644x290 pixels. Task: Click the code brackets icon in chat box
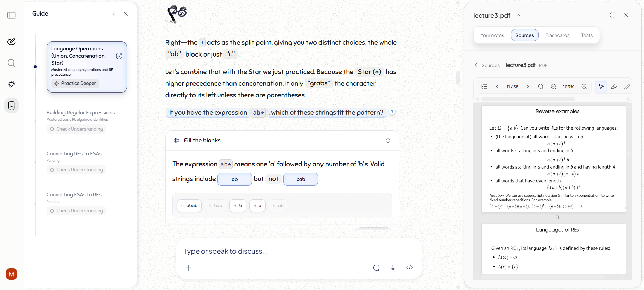[x=410, y=268]
